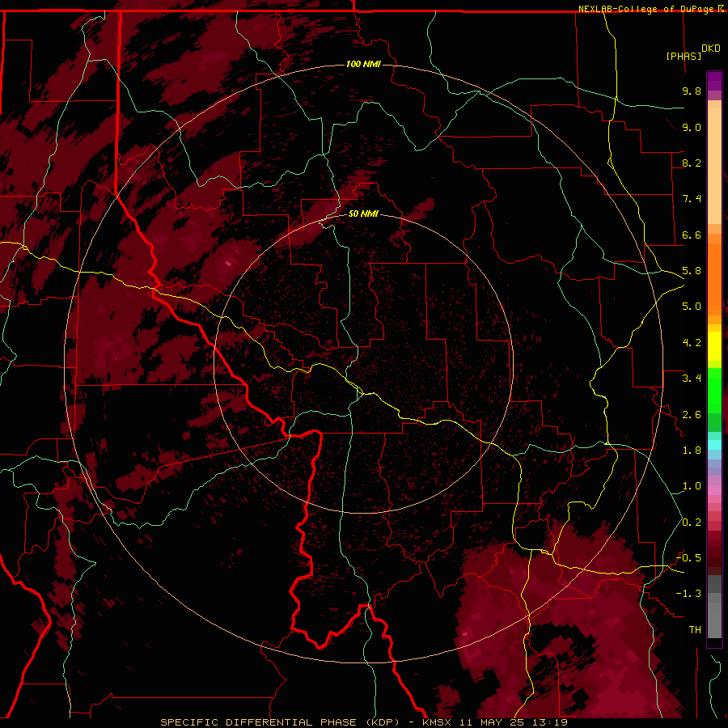Click the 7.4 scale value
728x728 pixels.
coord(692,199)
